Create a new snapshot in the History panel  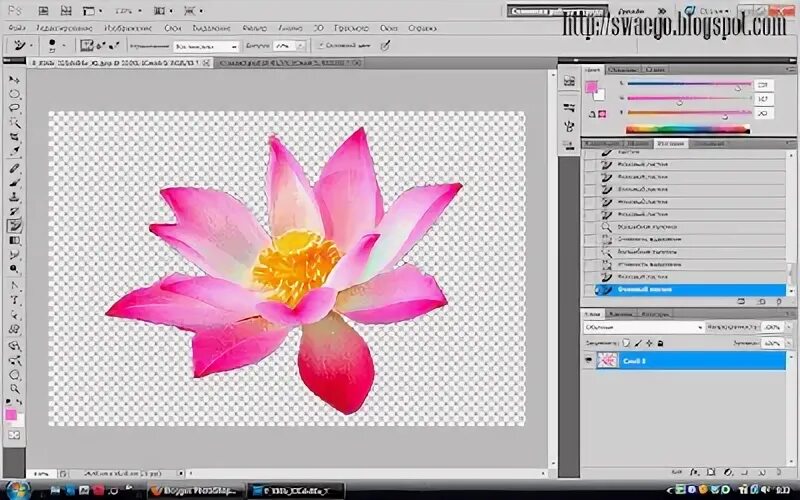761,302
